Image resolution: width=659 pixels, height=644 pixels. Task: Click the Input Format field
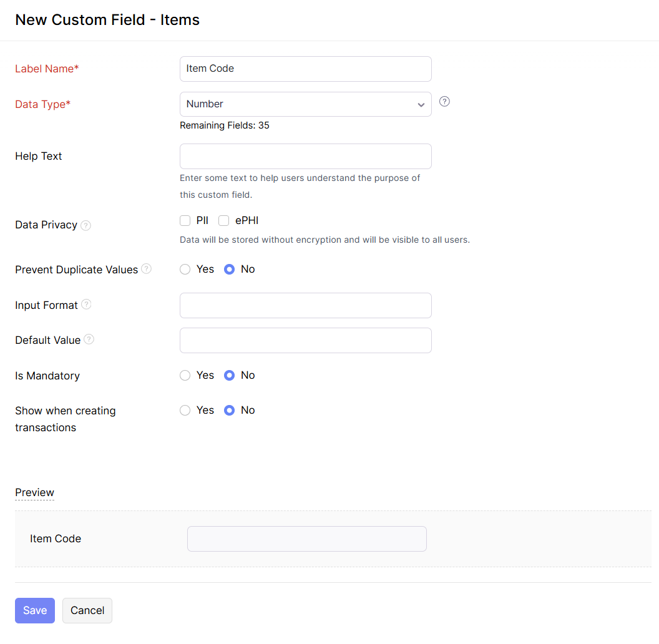[x=305, y=305]
